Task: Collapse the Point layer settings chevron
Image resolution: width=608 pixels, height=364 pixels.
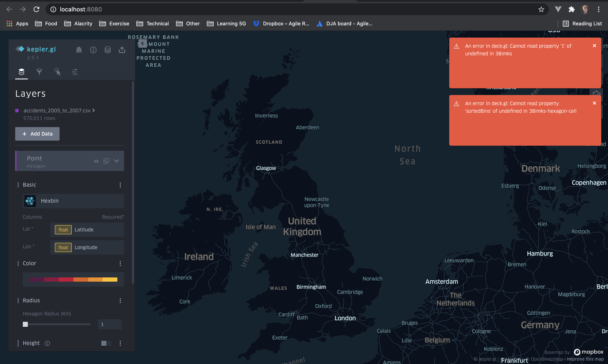Action: 116,161
